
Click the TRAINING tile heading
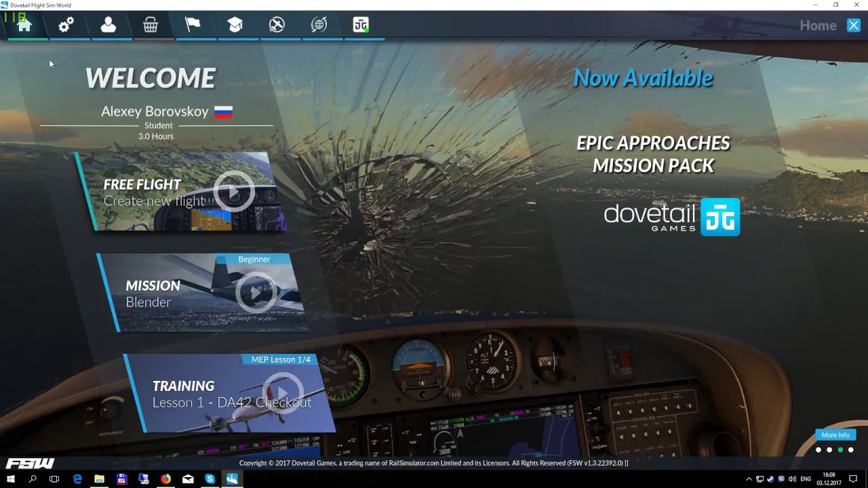183,386
